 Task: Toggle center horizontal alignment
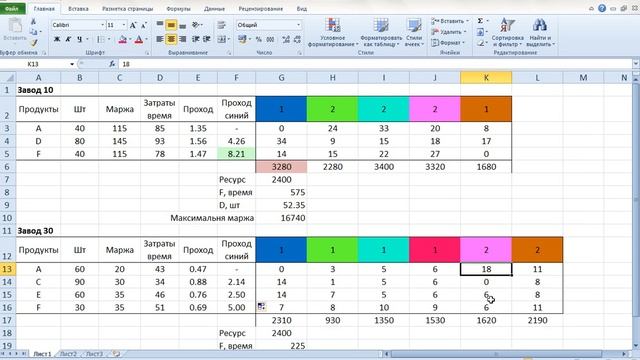click(171, 39)
